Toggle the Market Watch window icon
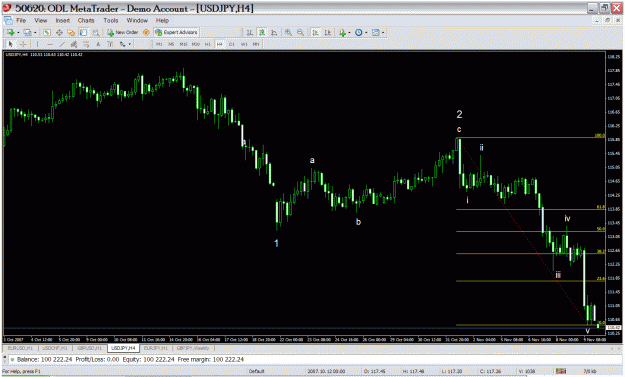This screenshot has width=625, height=377. pyautogui.click(x=47, y=32)
